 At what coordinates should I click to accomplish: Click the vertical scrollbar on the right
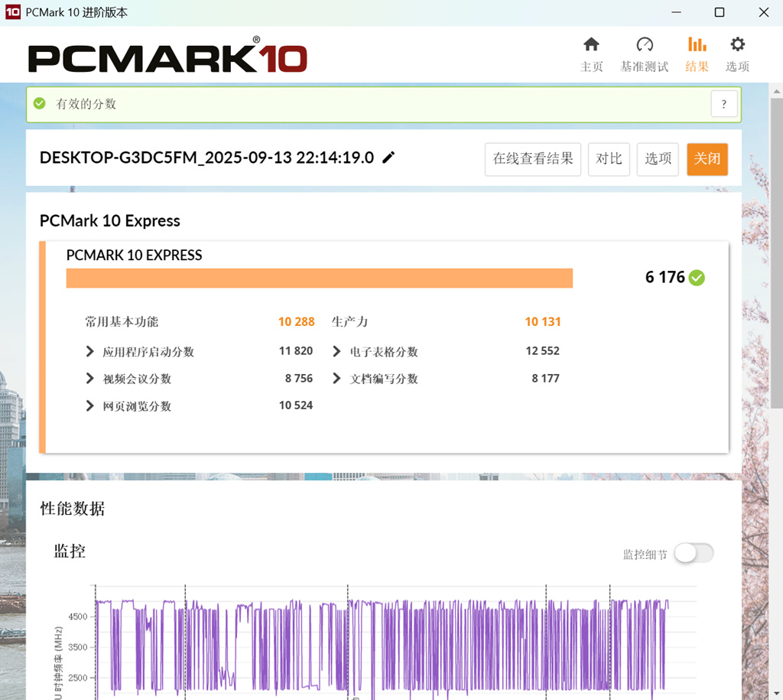tap(777, 252)
